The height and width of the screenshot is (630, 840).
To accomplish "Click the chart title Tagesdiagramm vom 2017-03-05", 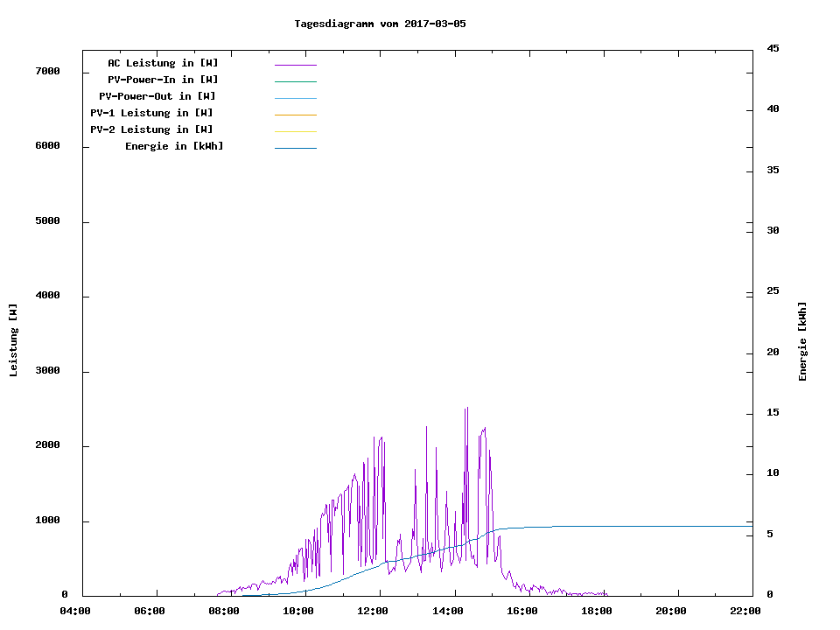I will (x=380, y=24).
